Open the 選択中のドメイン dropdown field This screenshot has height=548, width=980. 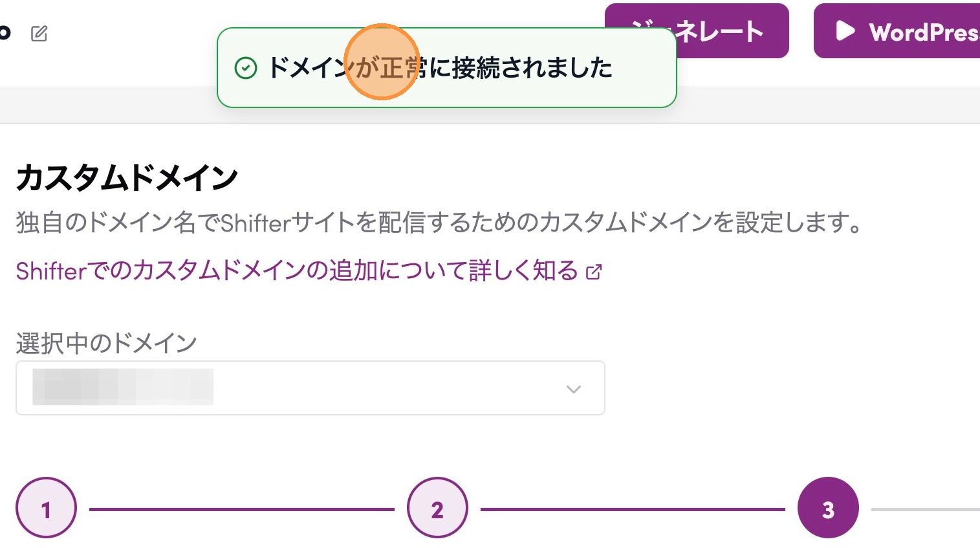coord(310,388)
